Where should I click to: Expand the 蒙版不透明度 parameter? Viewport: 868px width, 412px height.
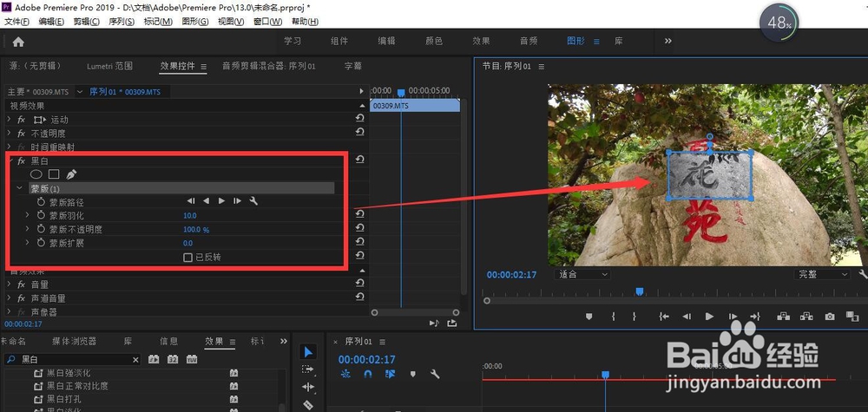28,229
